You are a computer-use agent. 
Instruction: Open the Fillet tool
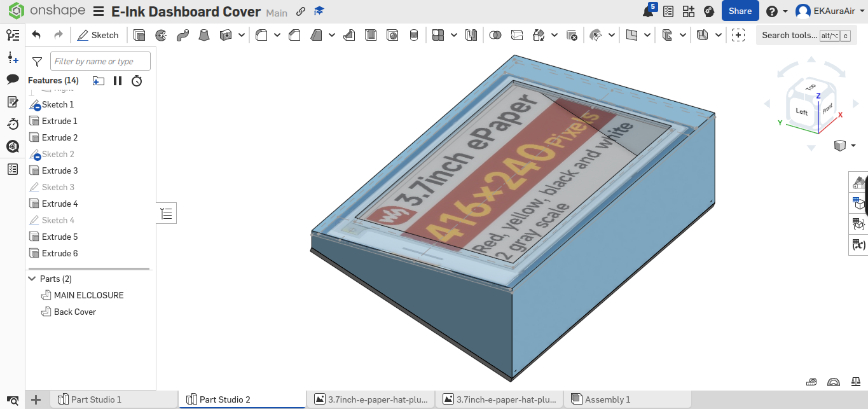(260, 35)
